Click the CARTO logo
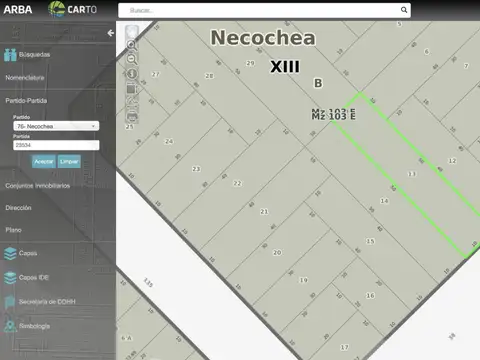The height and width of the screenshot is (360, 480). pos(72,9)
